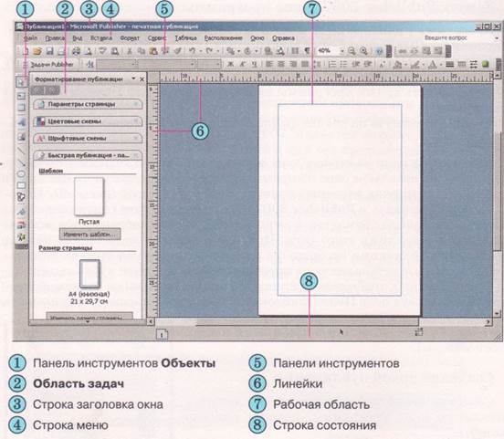Open the fill color bucket picker
The width and height of the screenshot is (504, 439).
click(398, 64)
